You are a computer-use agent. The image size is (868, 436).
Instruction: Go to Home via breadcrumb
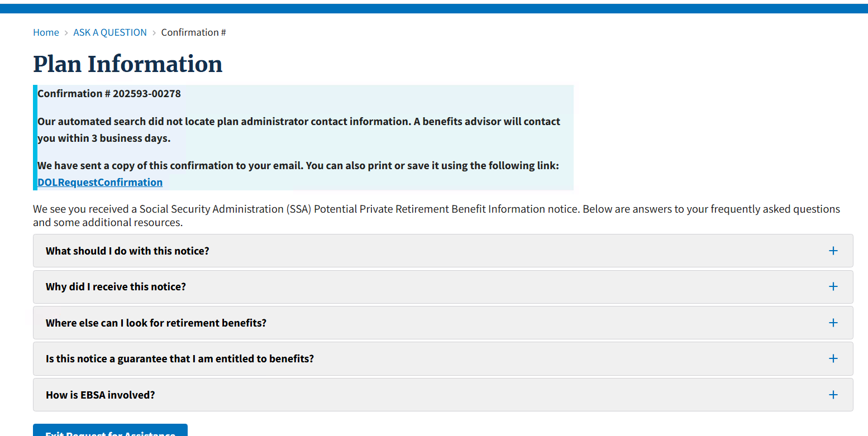[x=46, y=32]
